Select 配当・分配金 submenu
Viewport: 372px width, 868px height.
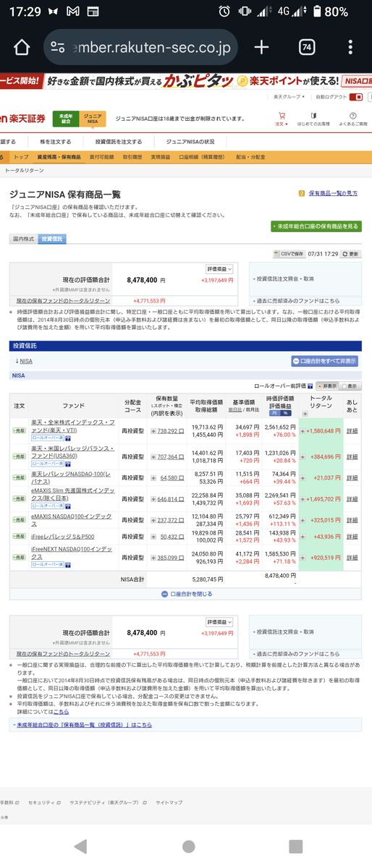(251, 157)
